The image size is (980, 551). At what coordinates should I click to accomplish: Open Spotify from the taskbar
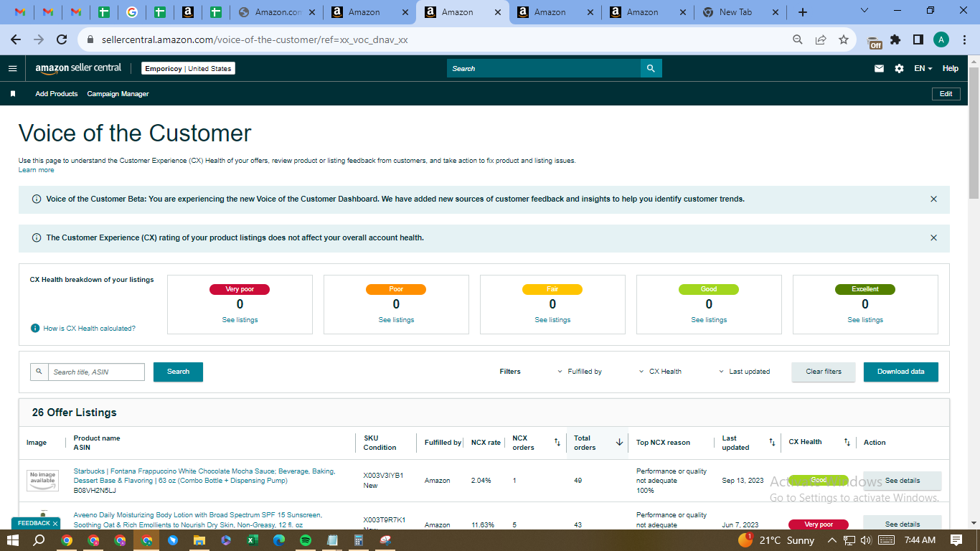click(305, 540)
